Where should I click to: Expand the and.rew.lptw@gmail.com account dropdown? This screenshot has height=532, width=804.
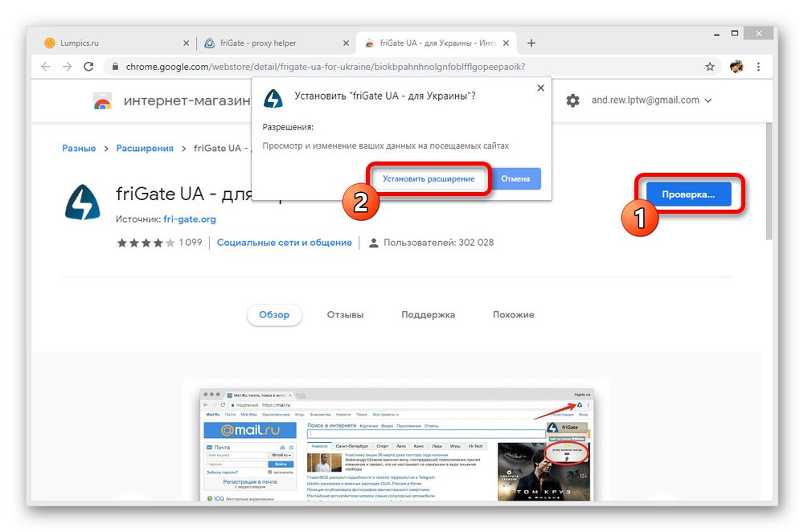coord(651,100)
